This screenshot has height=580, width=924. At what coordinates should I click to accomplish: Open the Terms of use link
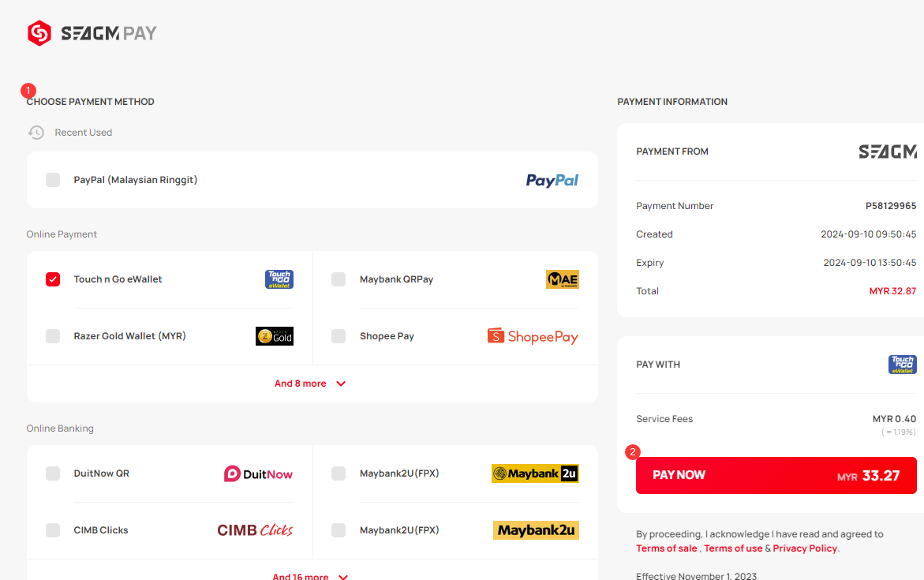[x=733, y=548]
